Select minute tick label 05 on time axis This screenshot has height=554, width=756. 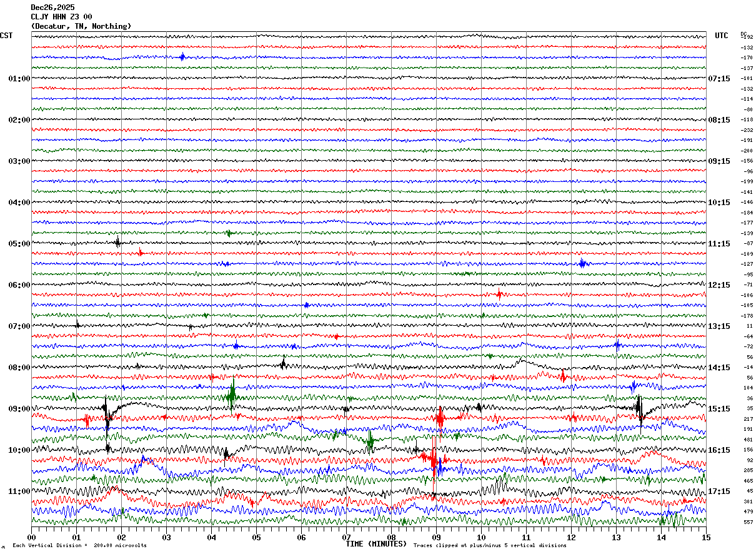coord(256,537)
